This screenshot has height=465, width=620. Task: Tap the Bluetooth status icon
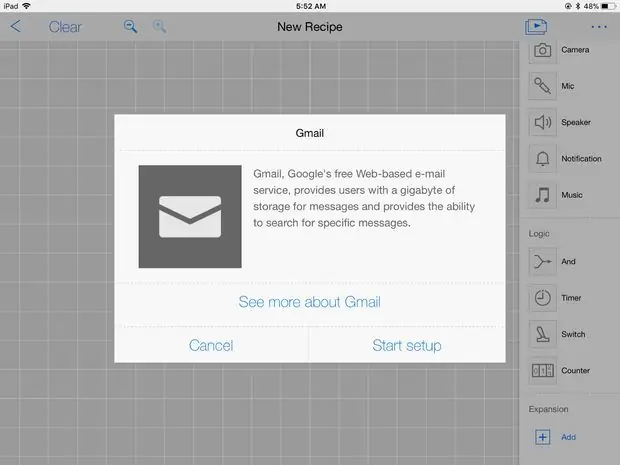click(x=577, y=6)
